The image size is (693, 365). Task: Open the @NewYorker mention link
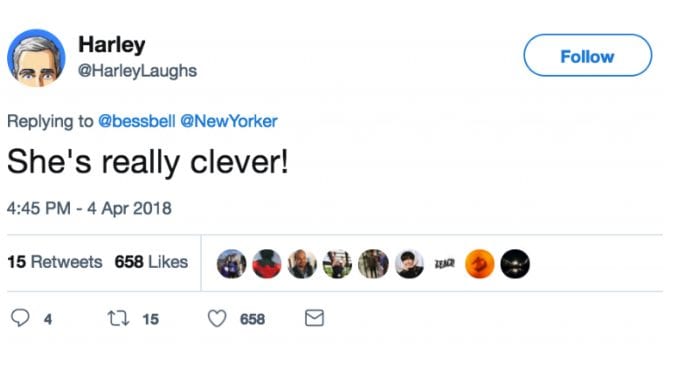(229, 121)
